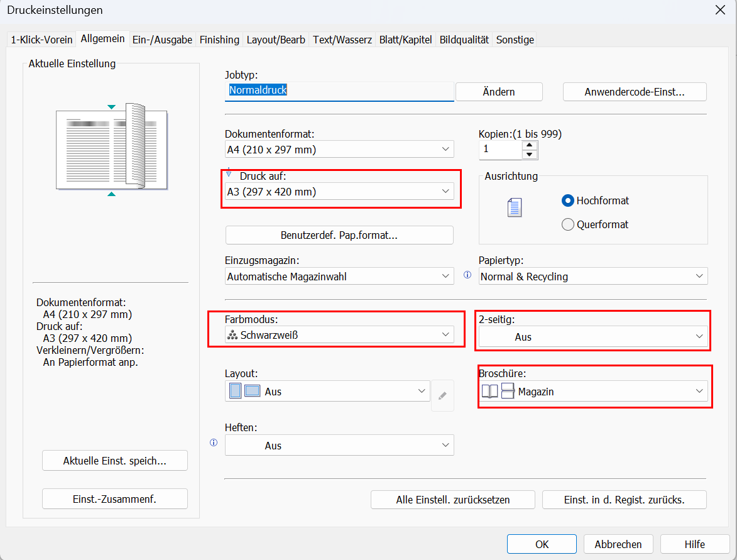Open the Farbmodus dropdown
This screenshot has width=737, height=560.
(x=339, y=335)
